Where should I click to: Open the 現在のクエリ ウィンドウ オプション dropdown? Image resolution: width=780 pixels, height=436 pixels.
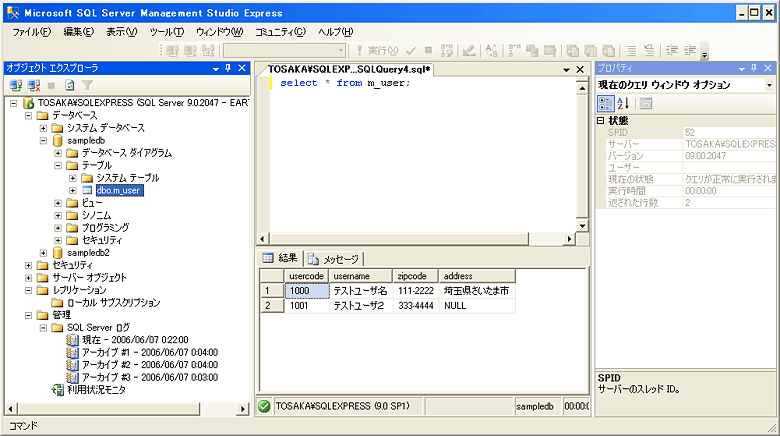pos(769,85)
